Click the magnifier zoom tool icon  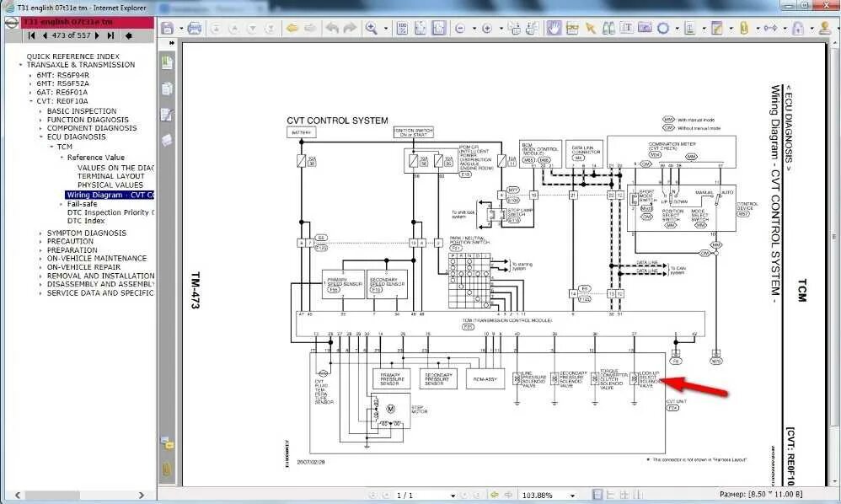pos(372,28)
